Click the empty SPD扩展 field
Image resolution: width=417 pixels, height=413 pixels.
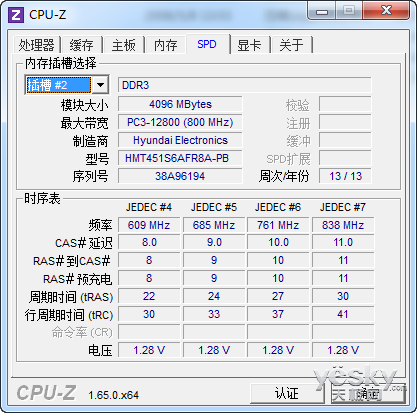(x=345, y=158)
